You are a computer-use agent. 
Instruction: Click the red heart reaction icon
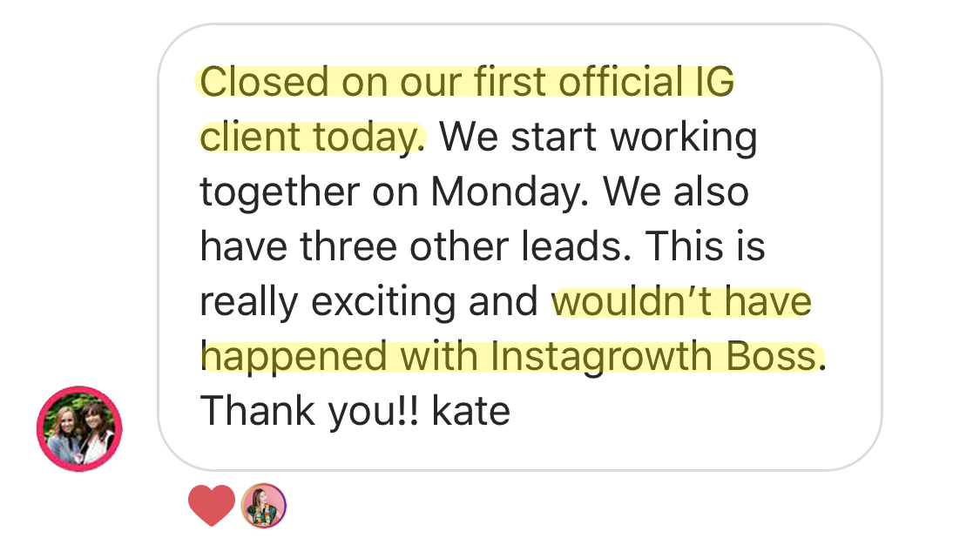pyautogui.click(x=212, y=506)
